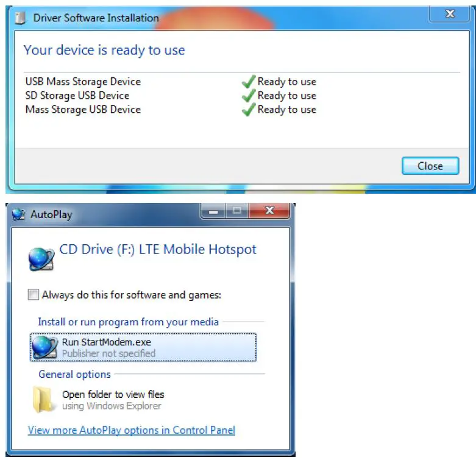Viewport: 476px width, 460px height.
Task: Click the Close button in Driver Software Installation
Action: coord(430,166)
